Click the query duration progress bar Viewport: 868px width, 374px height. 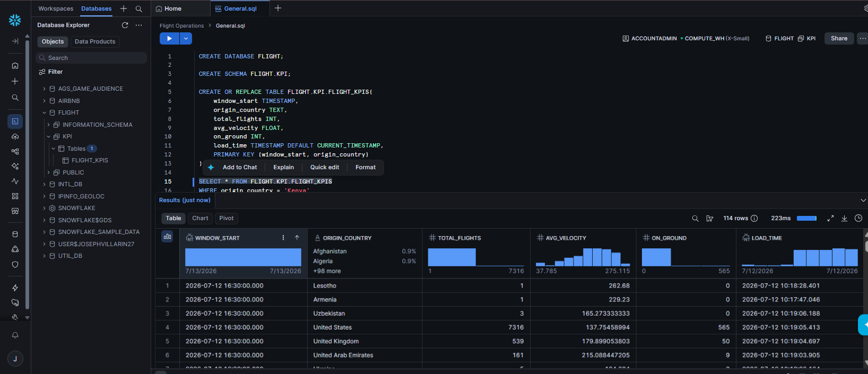[806, 218]
